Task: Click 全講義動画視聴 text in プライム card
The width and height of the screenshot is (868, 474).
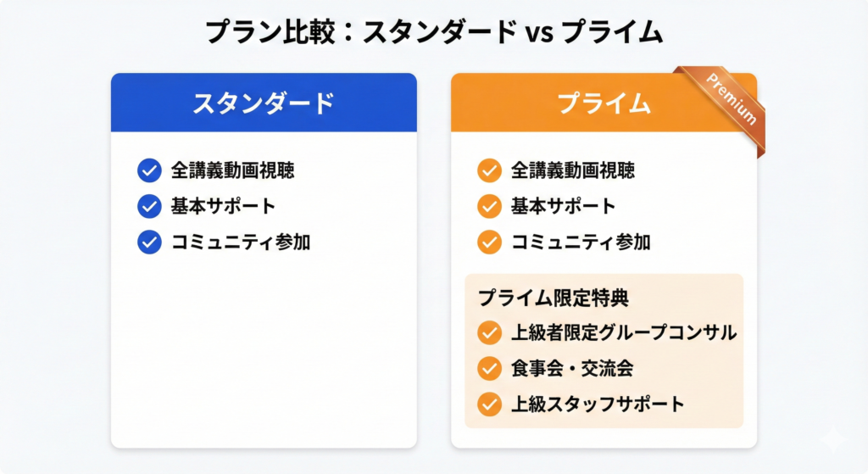Action: (572, 170)
